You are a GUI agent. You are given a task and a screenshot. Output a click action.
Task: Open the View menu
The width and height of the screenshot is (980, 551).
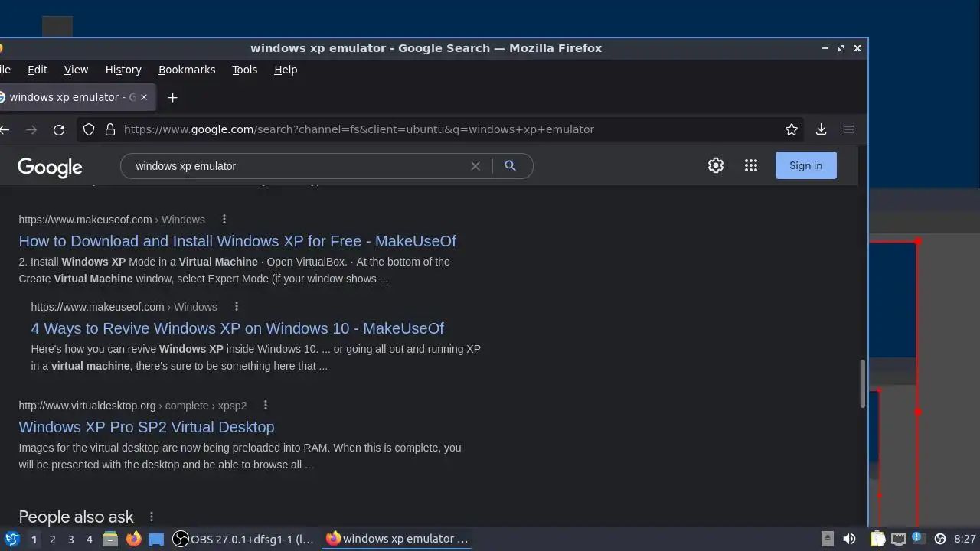pos(76,70)
